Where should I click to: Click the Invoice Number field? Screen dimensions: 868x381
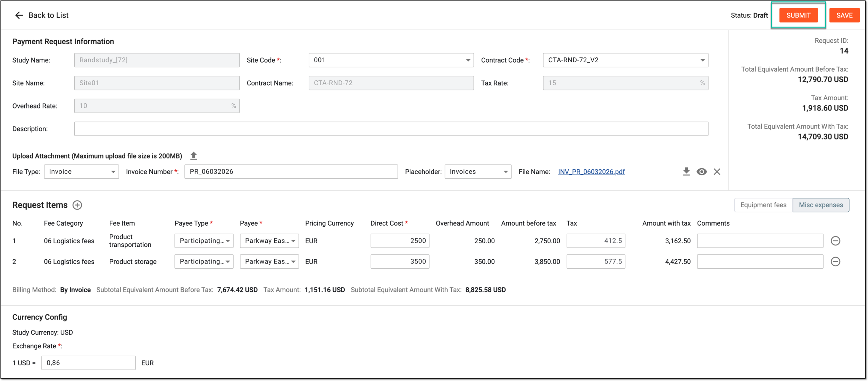(x=291, y=172)
